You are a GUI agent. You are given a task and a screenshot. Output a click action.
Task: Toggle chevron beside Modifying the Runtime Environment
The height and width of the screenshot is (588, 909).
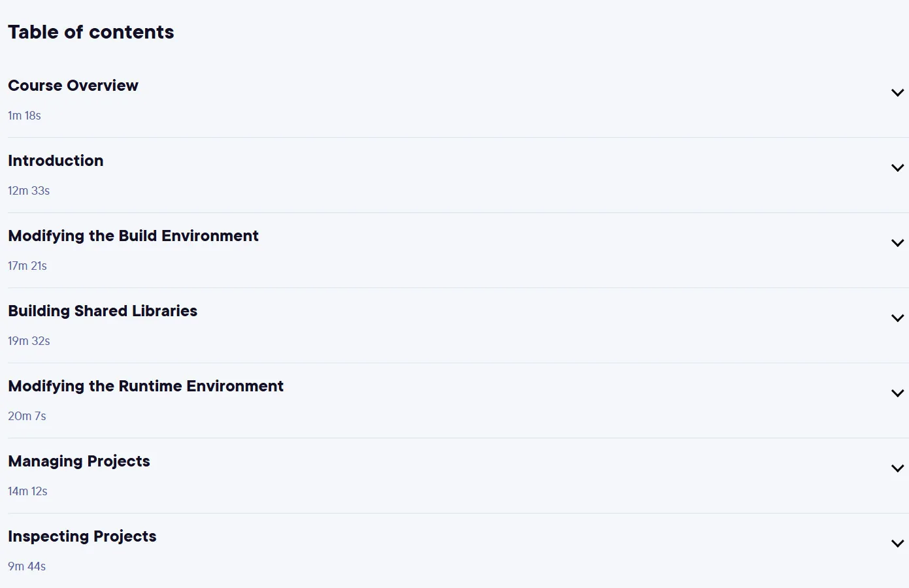897,393
